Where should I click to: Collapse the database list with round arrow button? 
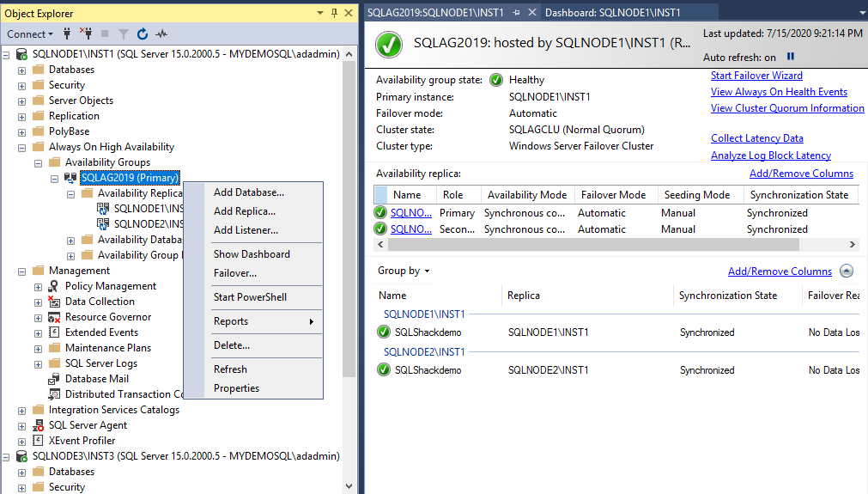coord(847,271)
